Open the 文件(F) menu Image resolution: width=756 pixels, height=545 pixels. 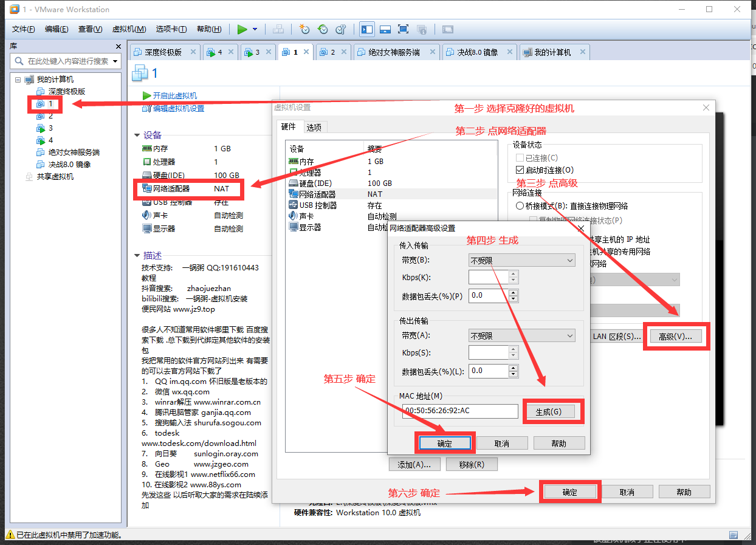tap(24, 29)
